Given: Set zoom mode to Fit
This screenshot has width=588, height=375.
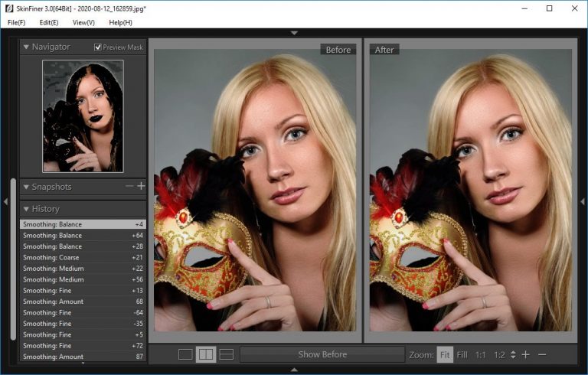Looking at the screenshot, I should (445, 354).
